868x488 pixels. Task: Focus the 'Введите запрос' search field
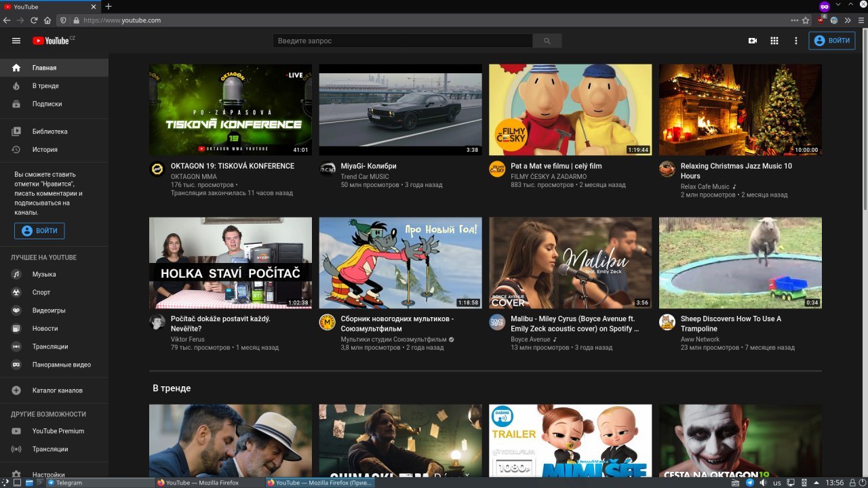[x=403, y=41]
